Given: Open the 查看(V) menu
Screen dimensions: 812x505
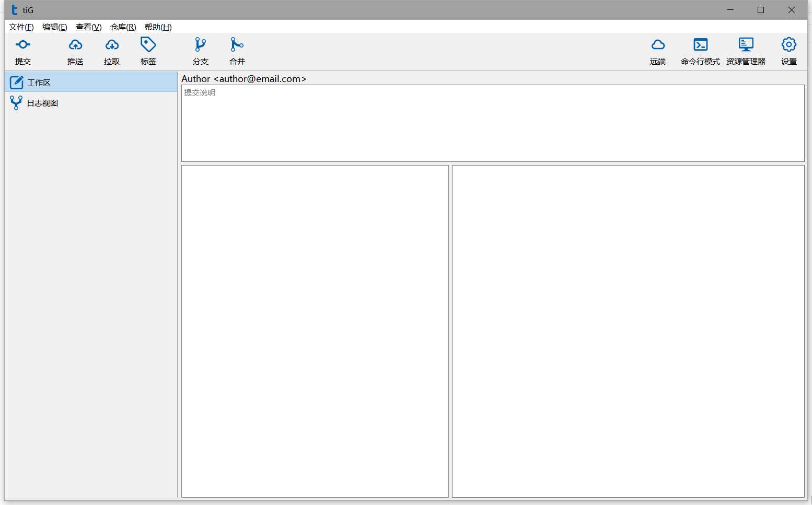Looking at the screenshot, I should (89, 27).
